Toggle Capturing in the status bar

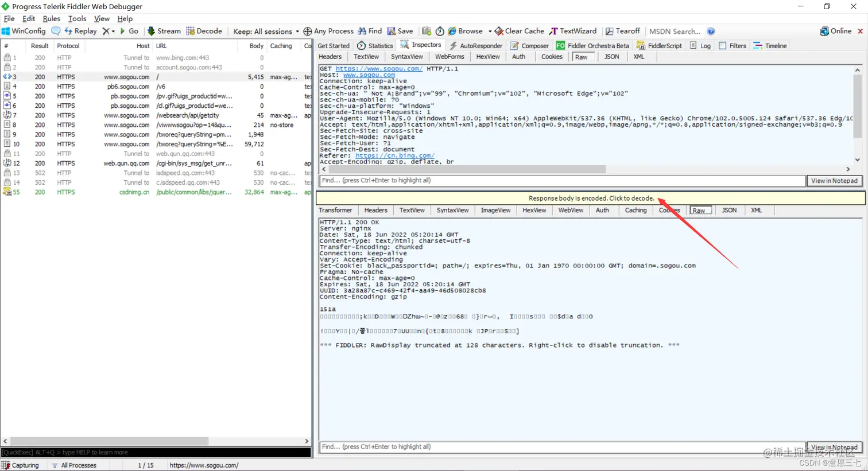[x=20, y=465]
